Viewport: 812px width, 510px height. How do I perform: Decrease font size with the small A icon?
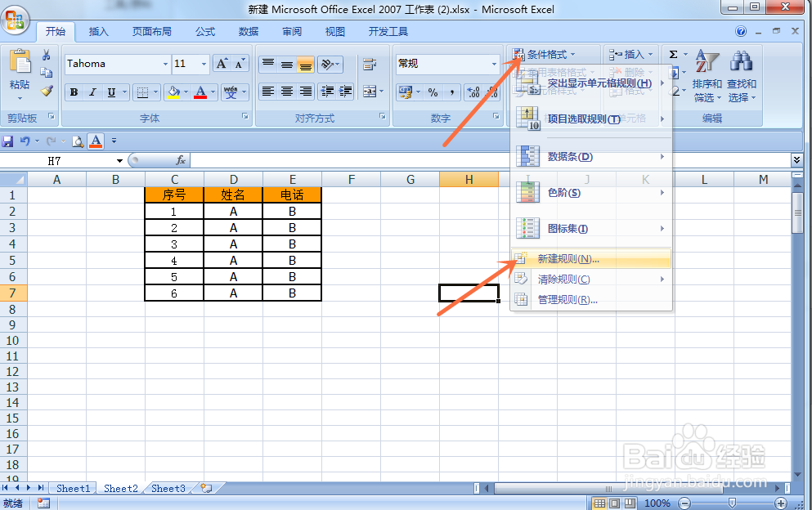239,64
